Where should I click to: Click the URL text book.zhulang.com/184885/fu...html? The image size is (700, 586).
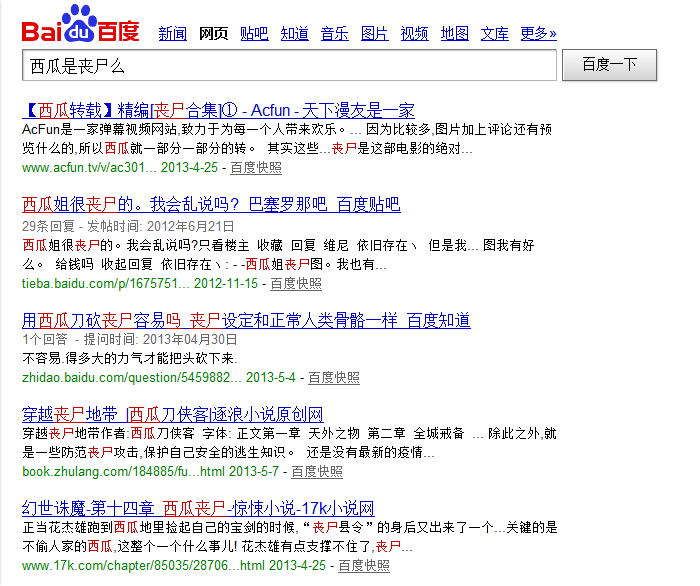point(124,472)
